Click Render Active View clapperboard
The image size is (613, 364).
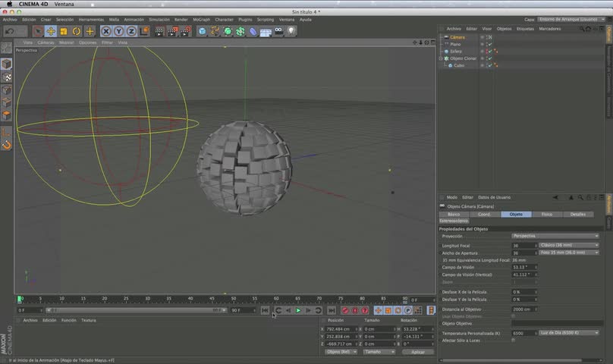pos(159,31)
